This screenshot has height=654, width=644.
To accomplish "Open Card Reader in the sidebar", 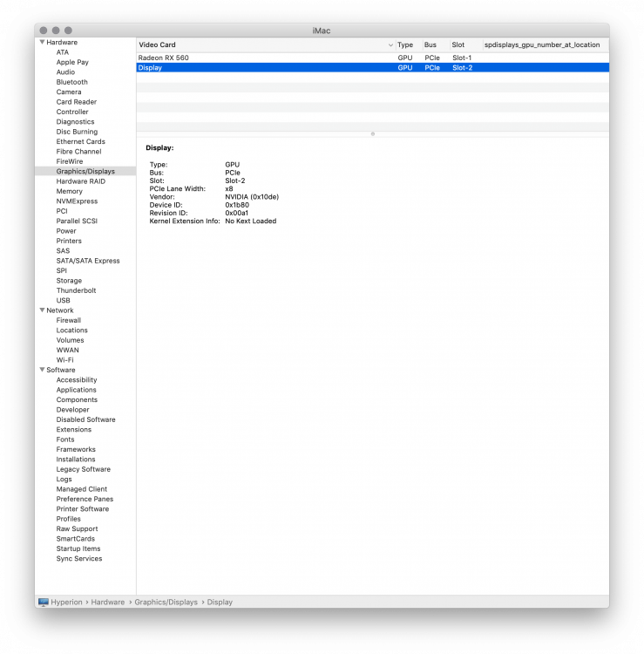I will (77, 102).
